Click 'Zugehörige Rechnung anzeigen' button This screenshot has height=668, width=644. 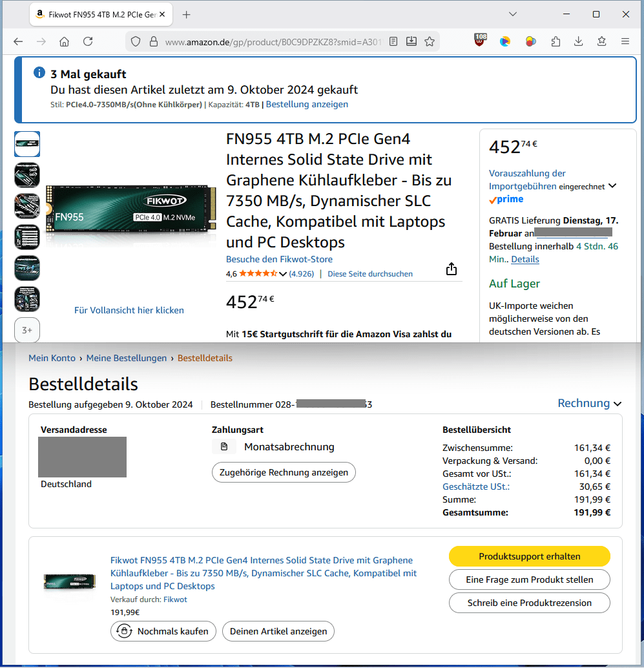284,472
